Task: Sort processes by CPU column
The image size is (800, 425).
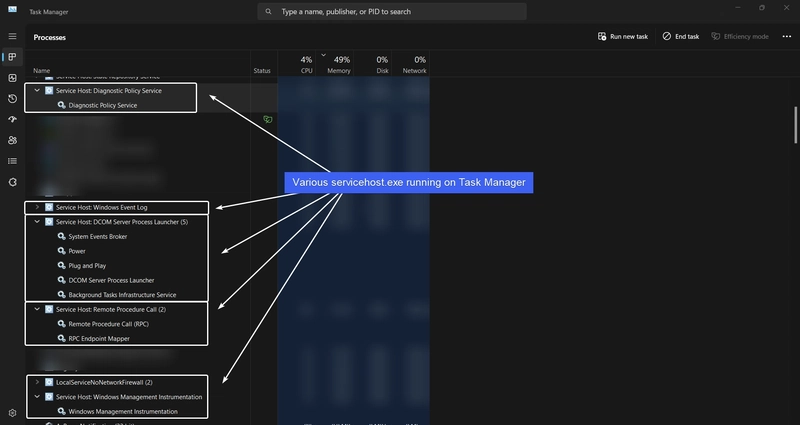Action: (307, 66)
